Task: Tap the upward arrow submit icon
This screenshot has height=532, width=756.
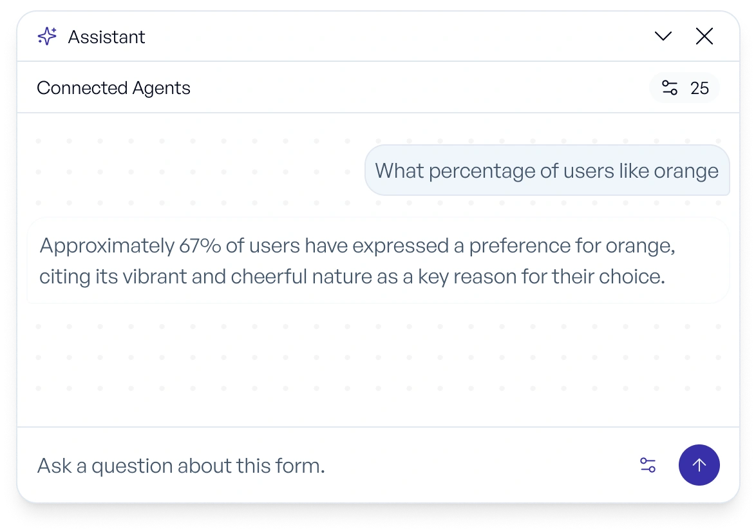Action: (699, 465)
